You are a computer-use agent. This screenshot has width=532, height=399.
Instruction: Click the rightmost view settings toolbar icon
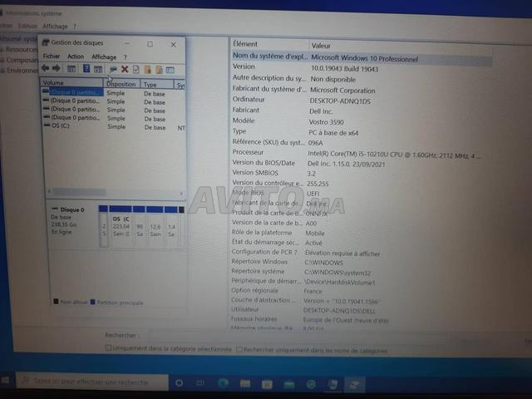coord(170,70)
